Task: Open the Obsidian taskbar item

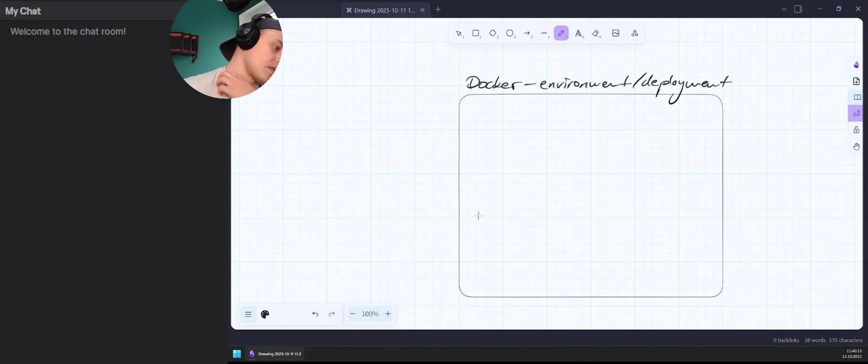Action: (x=275, y=354)
